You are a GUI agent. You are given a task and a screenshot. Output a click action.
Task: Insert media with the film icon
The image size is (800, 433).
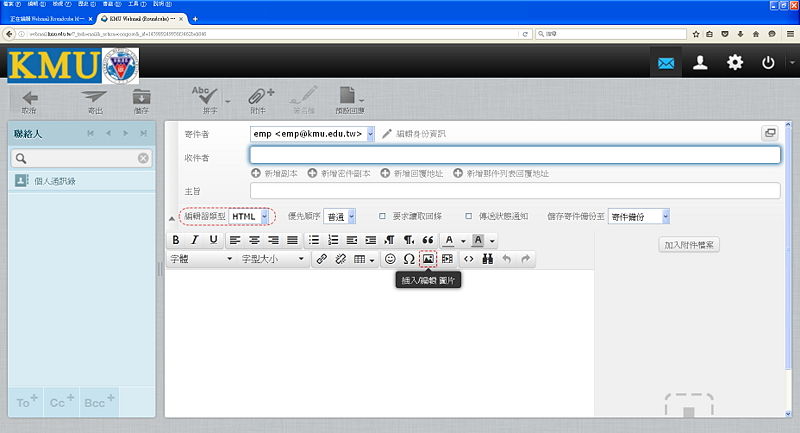(447, 259)
